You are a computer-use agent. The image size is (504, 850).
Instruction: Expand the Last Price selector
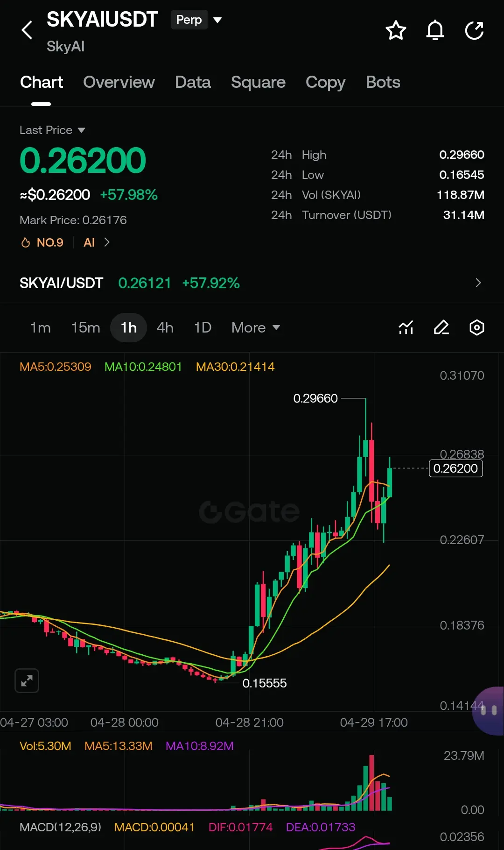(x=52, y=130)
